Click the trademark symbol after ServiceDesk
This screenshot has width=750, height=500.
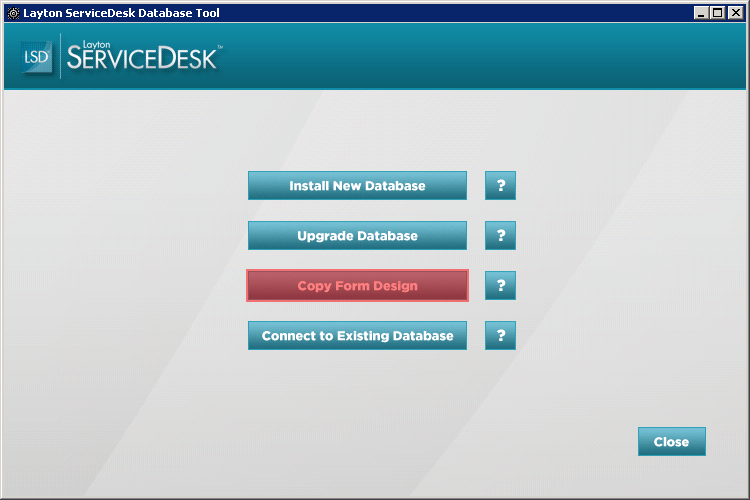pos(221,47)
